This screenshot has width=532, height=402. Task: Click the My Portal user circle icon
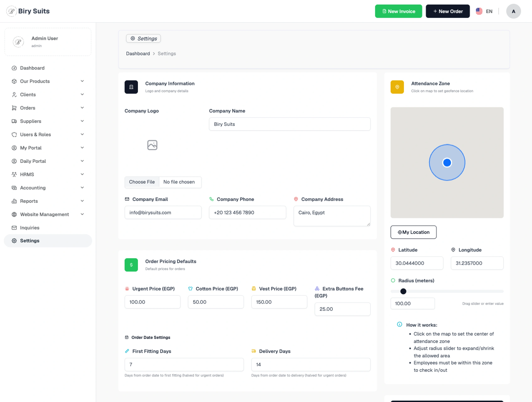coord(14,148)
